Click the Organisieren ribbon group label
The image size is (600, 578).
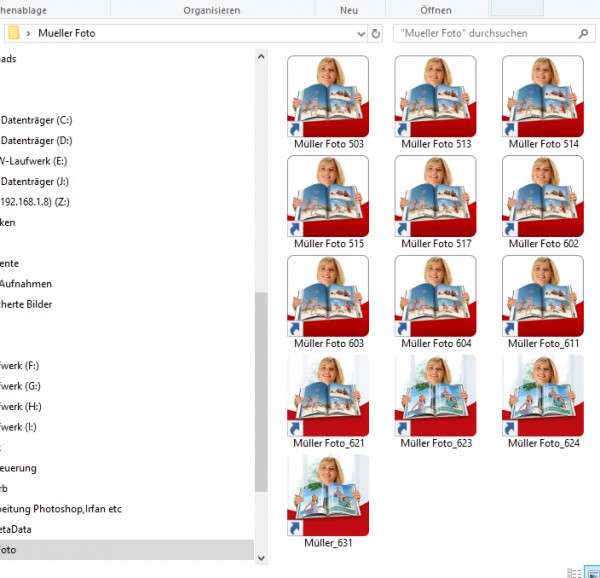(x=211, y=10)
